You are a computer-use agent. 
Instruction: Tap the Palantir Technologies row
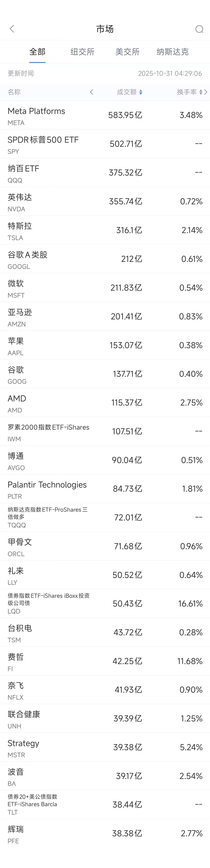tap(105, 489)
